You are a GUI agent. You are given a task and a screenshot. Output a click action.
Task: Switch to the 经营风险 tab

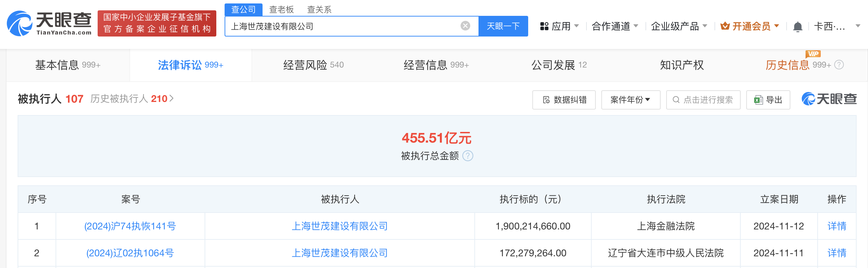[313, 65]
